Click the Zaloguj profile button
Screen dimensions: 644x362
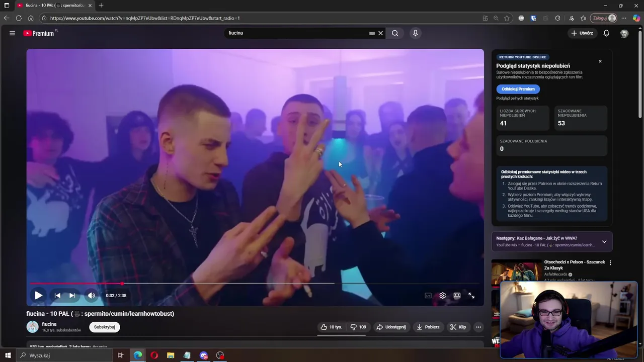(x=604, y=18)
